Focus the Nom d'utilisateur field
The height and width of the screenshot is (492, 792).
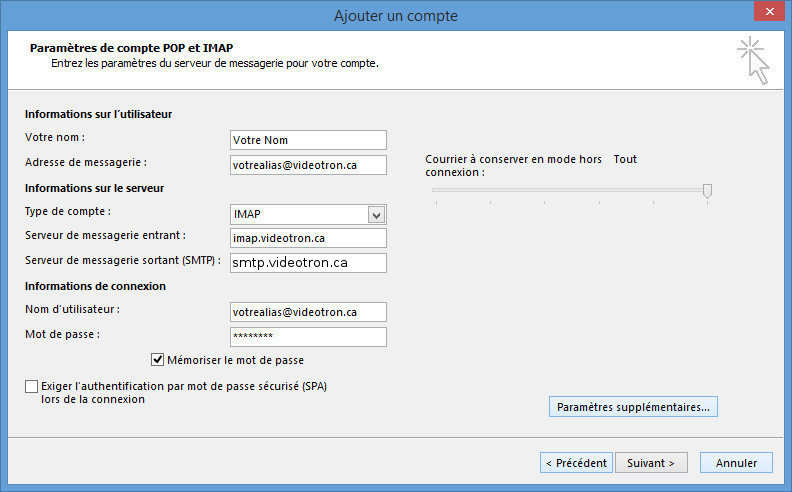pos(308,312)
